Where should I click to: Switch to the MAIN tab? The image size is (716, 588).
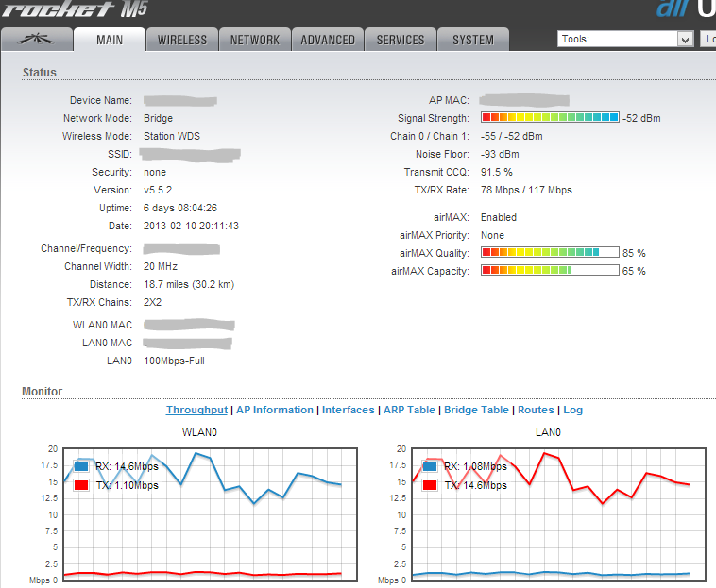110,40
